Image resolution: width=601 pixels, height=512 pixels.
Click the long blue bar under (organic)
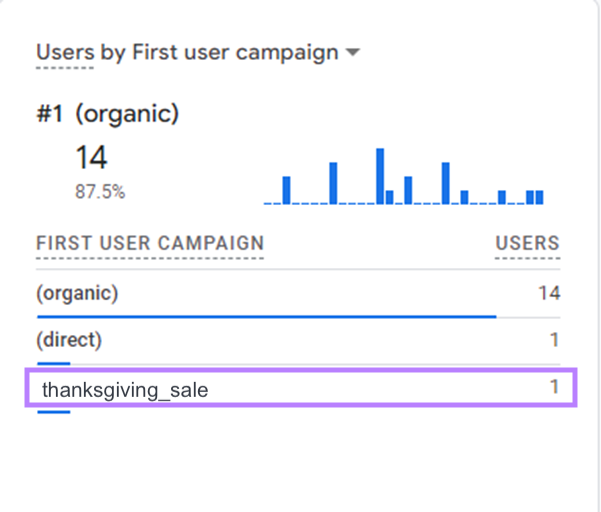(x=266, y=316)
